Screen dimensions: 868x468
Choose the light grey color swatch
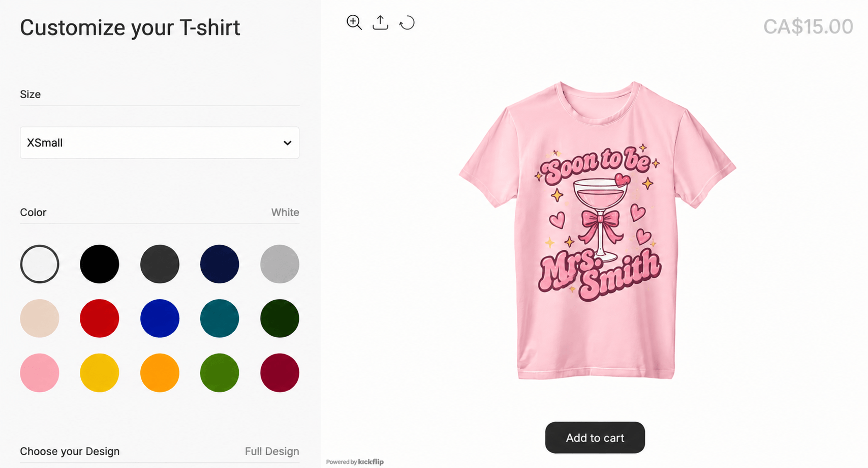tap(280, 264)
